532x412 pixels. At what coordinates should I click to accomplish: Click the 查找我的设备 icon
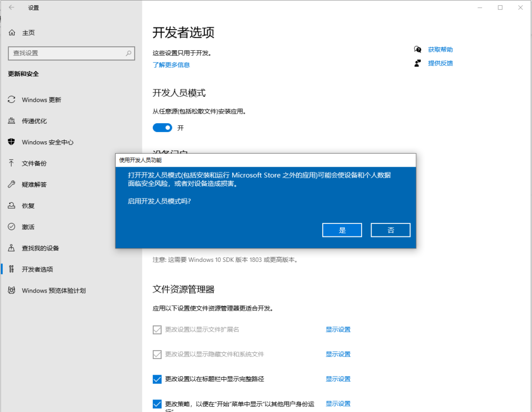(11, 248)
